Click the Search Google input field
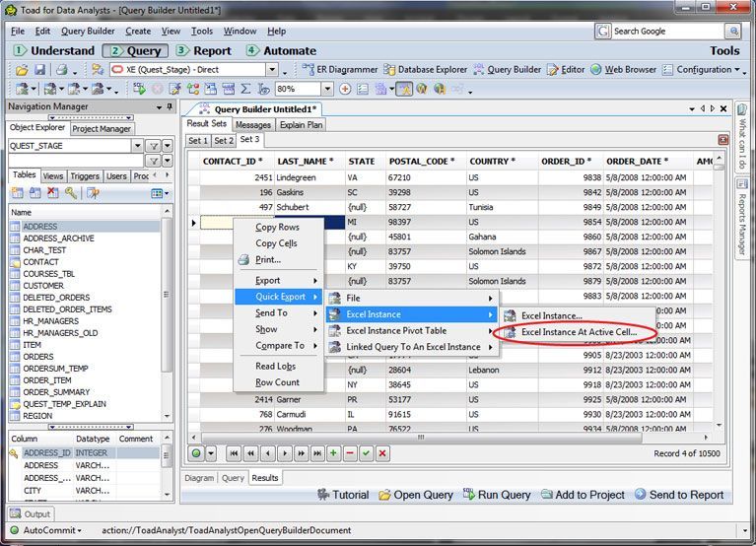The width and height of the screenshot is (756, 546). 667,32
